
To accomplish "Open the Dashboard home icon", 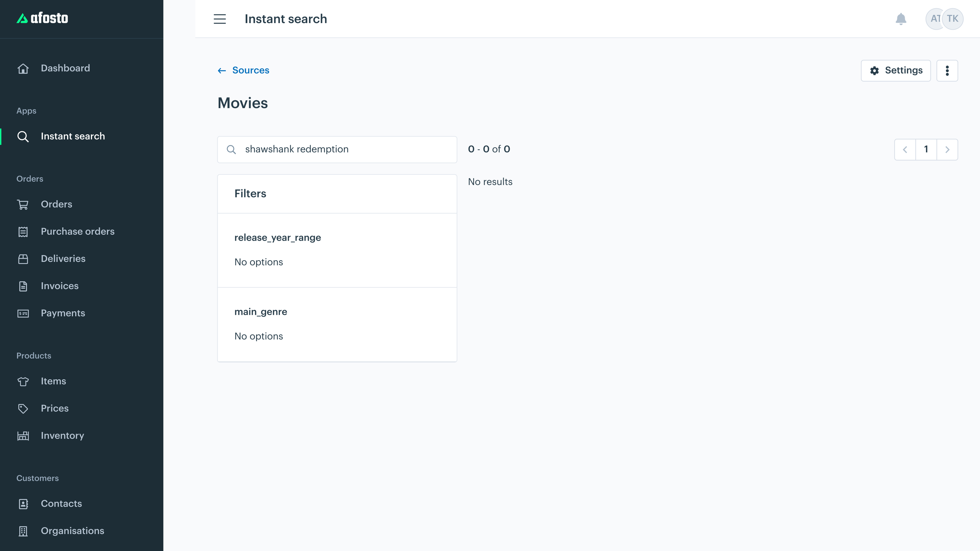I will [23, 68].
